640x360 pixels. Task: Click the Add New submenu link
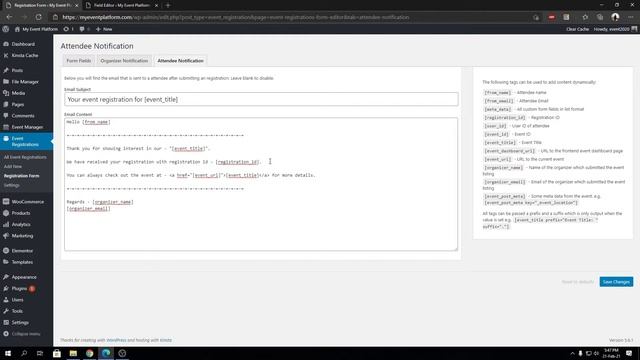pos(13,167)
